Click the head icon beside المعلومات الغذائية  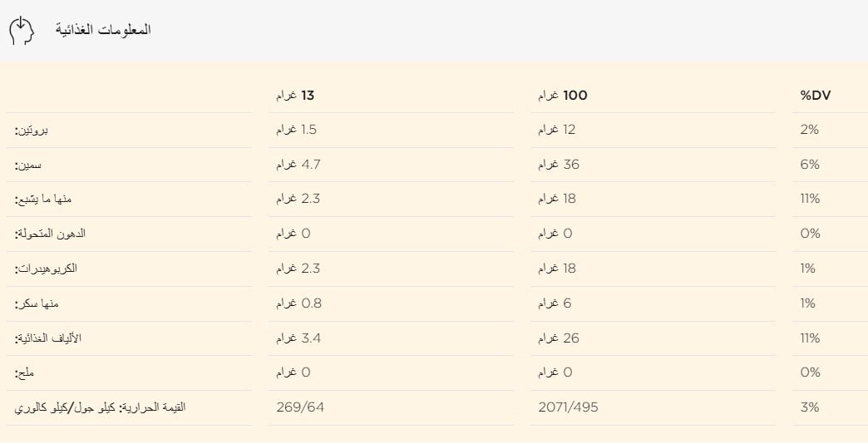tap(22, 30)
